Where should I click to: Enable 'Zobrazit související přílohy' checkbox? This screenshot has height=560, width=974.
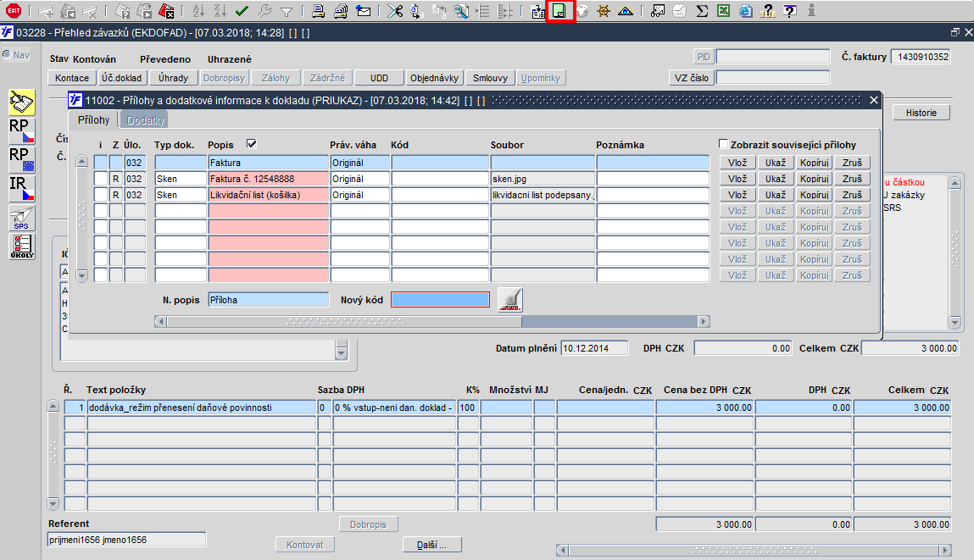pos(723,144)
